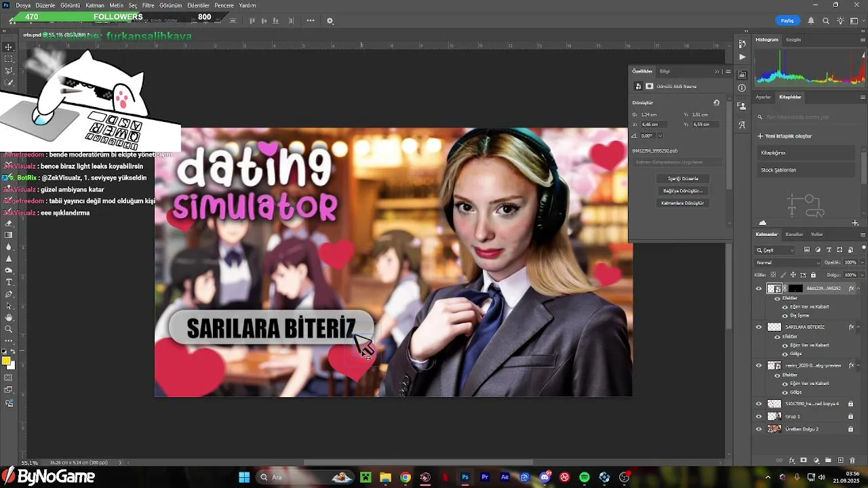
Task: Collapse effects of the 84412394 layer
Action: [858, 289]
